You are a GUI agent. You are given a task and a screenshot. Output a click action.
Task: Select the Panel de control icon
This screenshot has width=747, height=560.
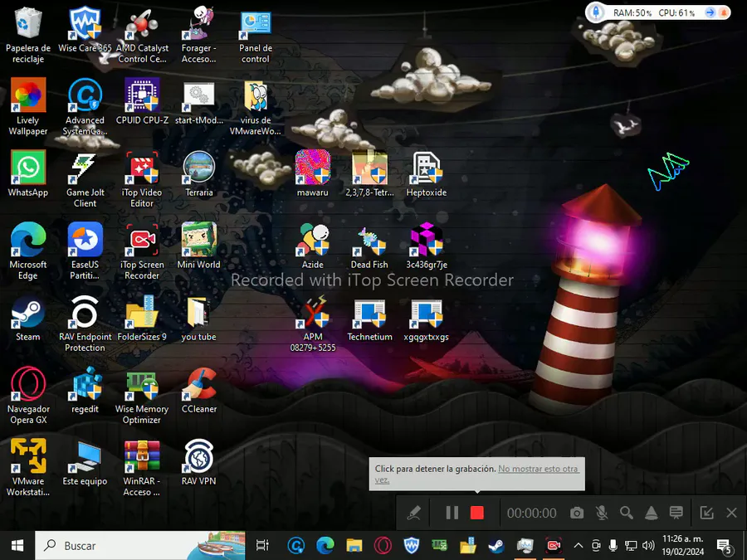coord(256,35)
